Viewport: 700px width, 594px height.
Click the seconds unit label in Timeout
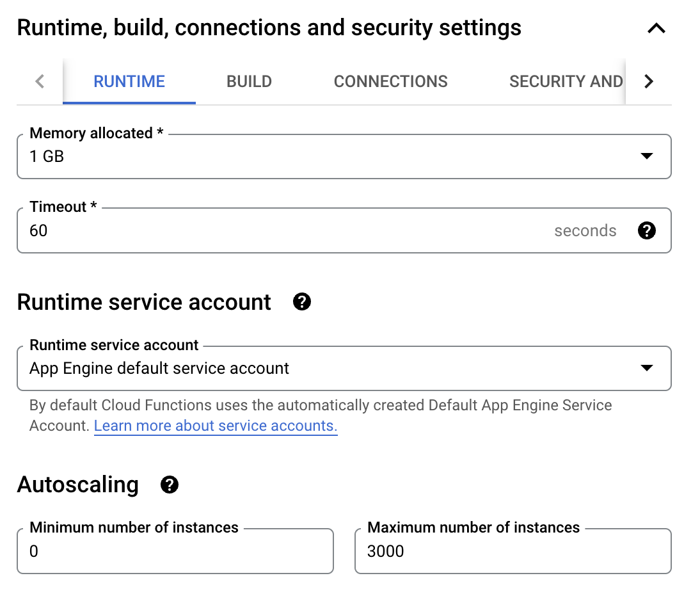click(x=585, y=231)
